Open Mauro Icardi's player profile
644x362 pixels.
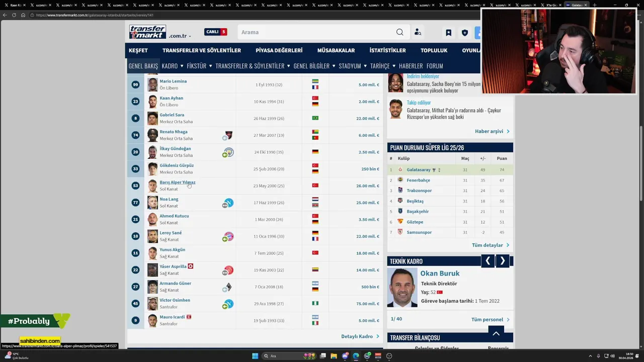(172, 317)
